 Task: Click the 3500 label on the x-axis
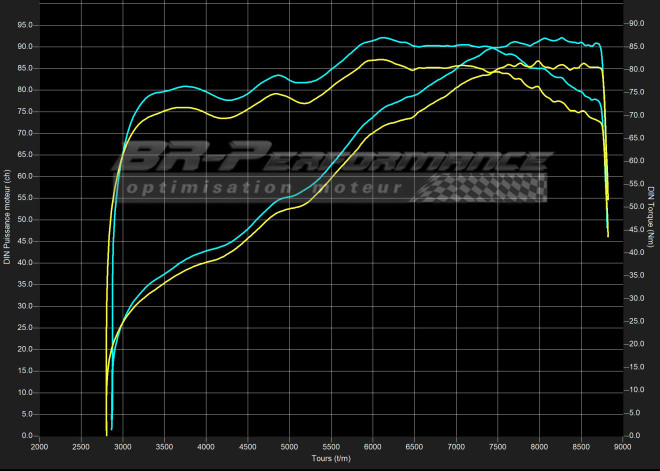click(164, 447)
